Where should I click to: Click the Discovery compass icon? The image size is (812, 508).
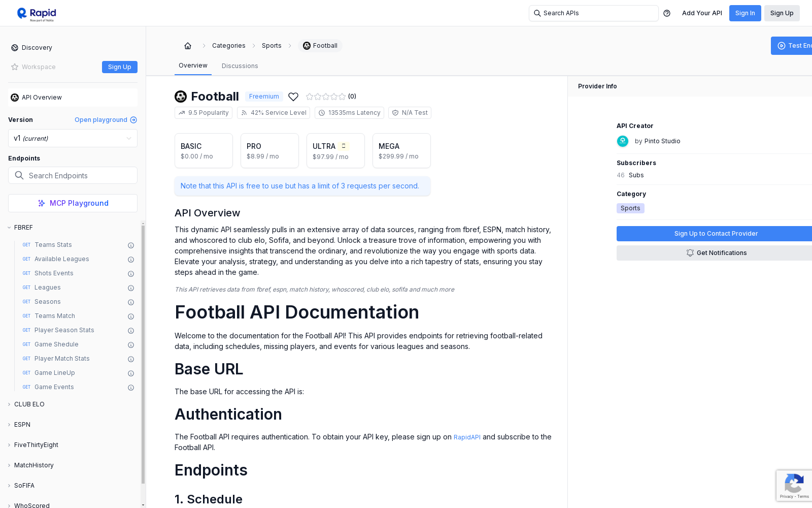coord(15,48)
